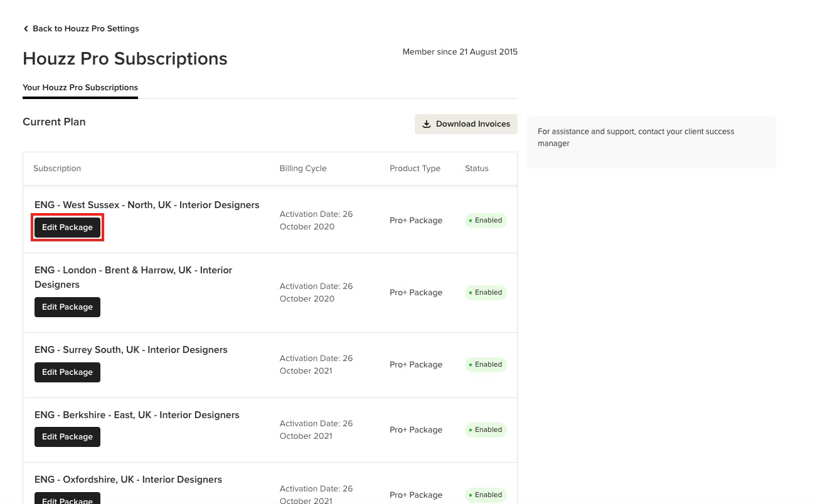Edit Package for West Sussex - North
The width and height of the screenshot is (815, 504).
click(x=67, y=228)
